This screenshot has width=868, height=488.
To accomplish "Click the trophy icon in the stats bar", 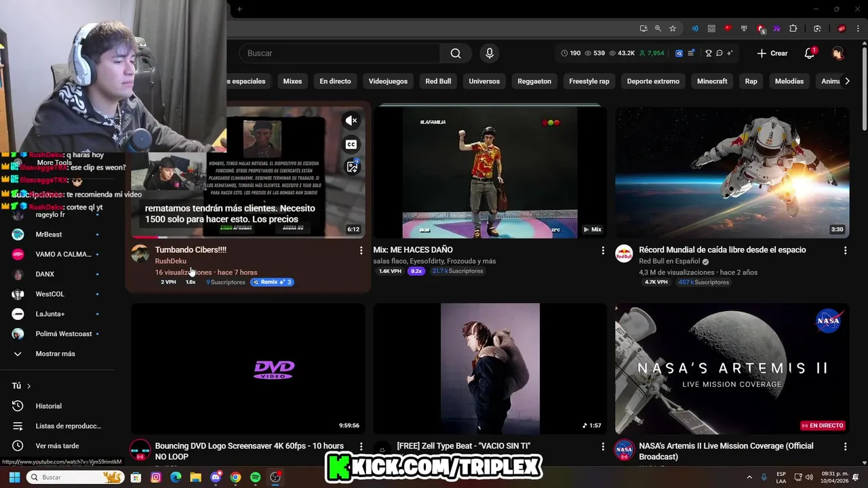I will click(709, 54).
